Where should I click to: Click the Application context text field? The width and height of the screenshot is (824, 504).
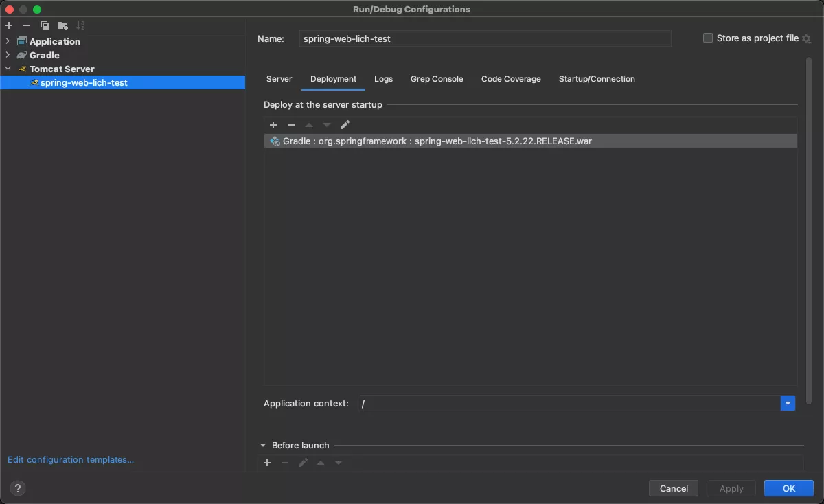pos(569,403)
